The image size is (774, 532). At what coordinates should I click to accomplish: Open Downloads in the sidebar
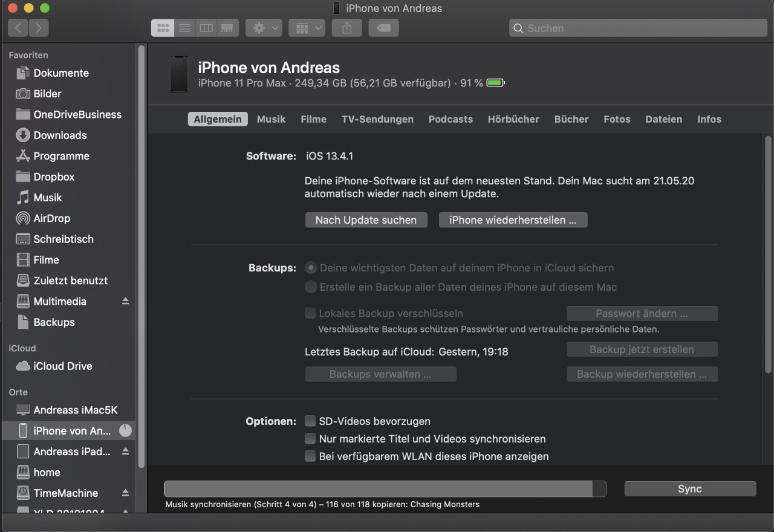point(68,135)
